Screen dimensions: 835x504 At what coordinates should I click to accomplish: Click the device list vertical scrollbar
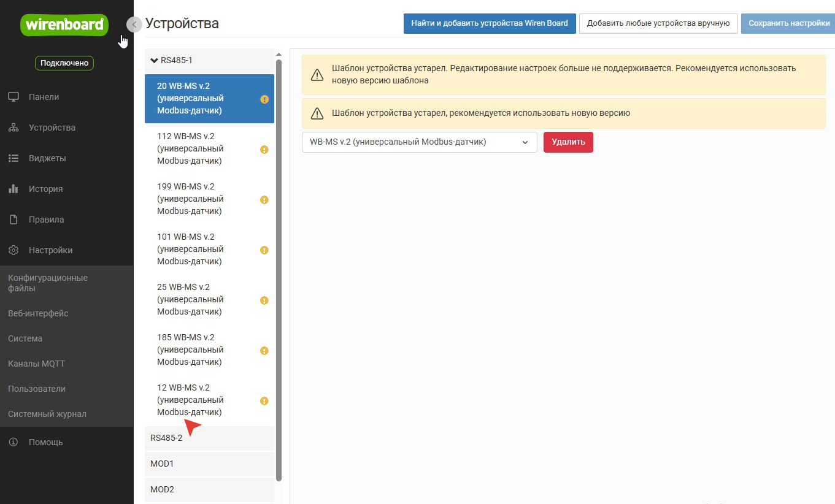(x=279, y=270)
